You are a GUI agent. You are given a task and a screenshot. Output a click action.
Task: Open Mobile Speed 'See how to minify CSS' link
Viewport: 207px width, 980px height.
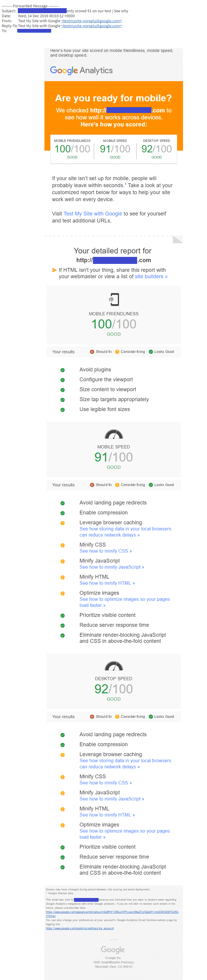(106, 551)
